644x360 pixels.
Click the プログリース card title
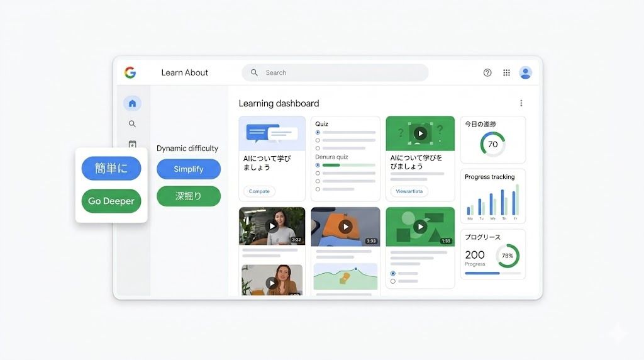tap(482, 237)
